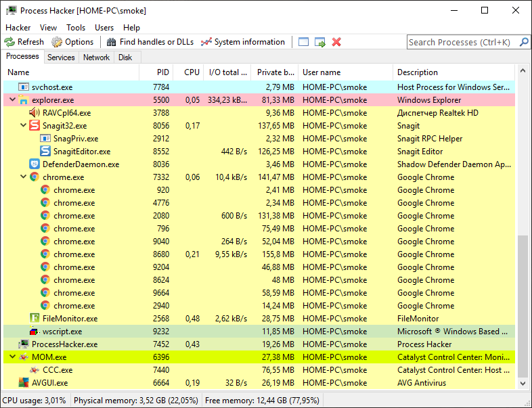Open the Hacker menu
This screenshot has width=532, height=408.
18,28
